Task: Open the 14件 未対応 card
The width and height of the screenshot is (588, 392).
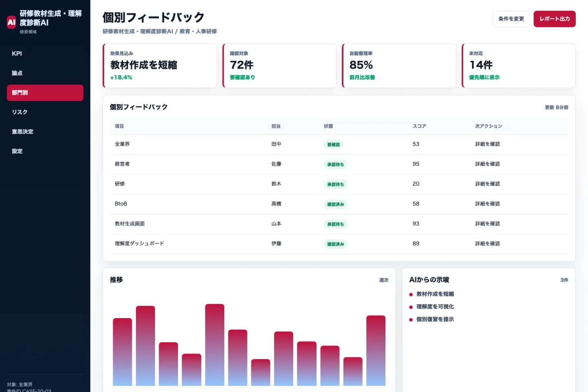Action: point(519,65)
